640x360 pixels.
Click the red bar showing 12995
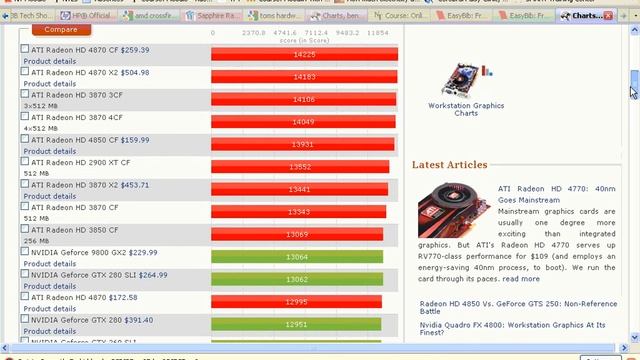pos(296,302)
